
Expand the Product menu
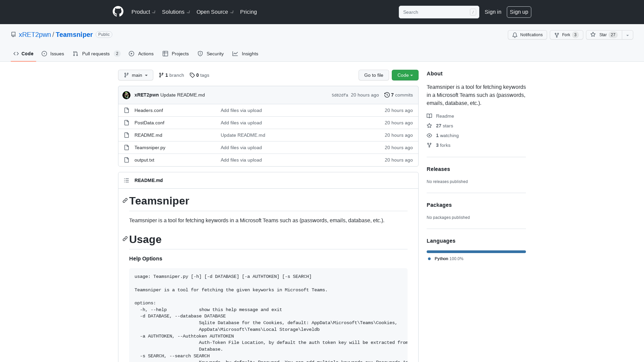click(143, 12)
